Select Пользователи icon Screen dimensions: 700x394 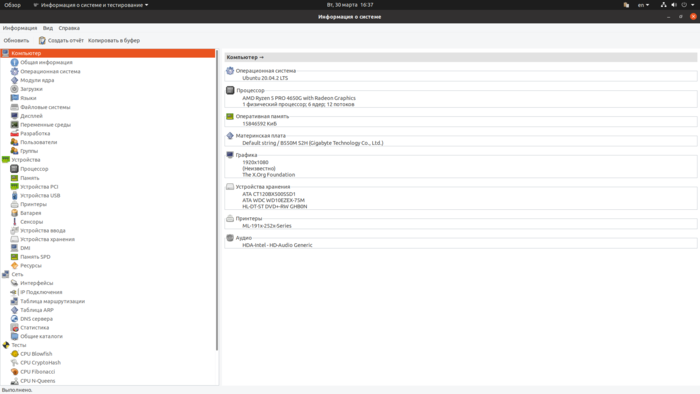(14, 142)
